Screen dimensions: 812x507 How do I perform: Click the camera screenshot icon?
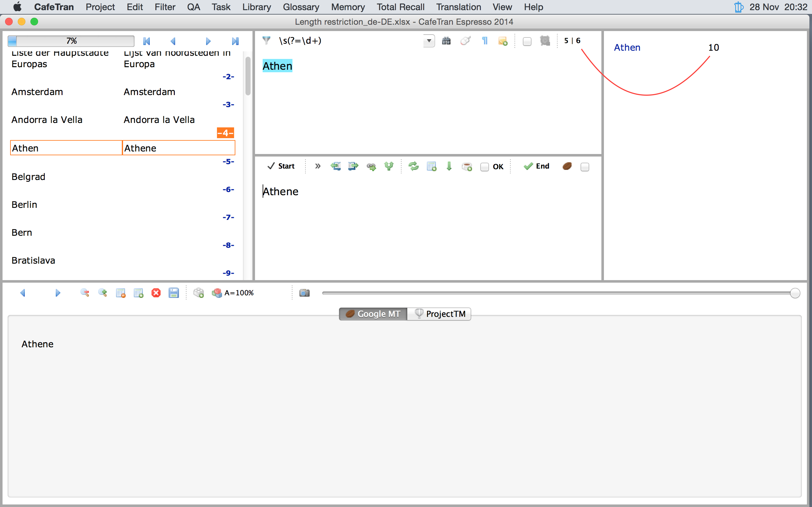tap(304, 293)
